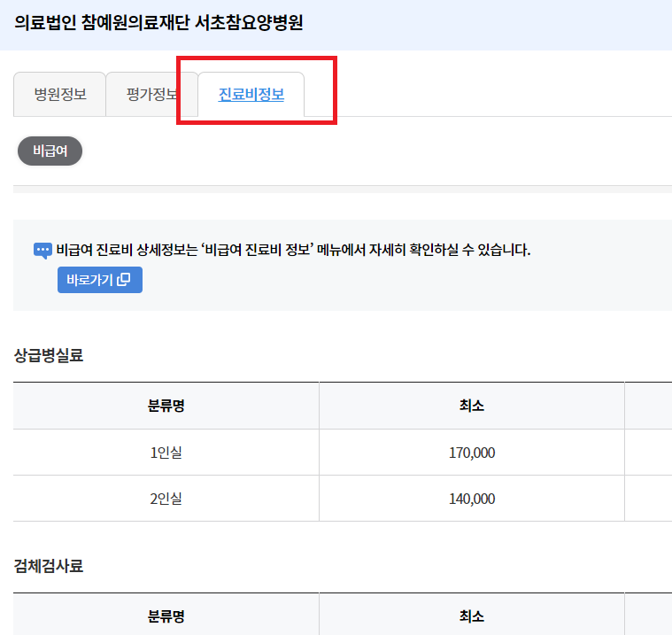
Task: Open the 병원정보 tab
Action: [60, 95]
